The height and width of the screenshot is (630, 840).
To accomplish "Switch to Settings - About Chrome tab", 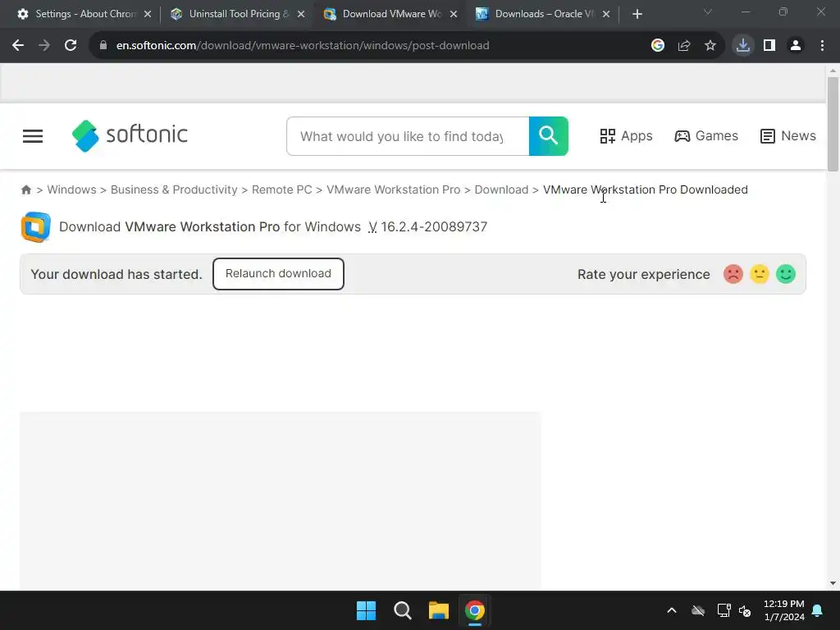I will point(86,14).
